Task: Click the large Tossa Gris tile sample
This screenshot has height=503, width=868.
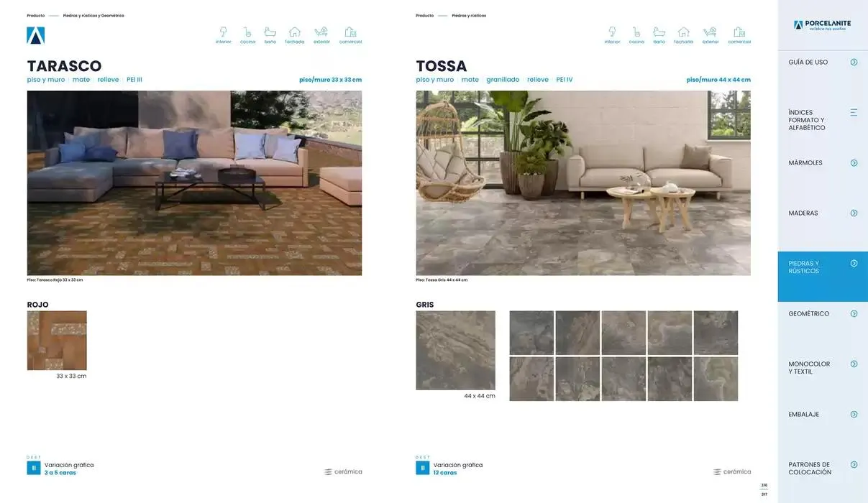Action: (455, 350)
